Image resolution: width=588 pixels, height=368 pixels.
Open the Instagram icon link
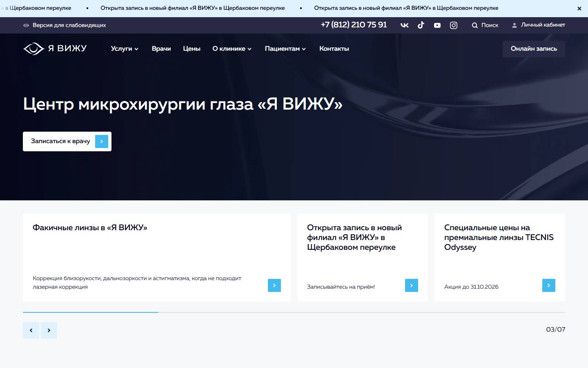454,25
